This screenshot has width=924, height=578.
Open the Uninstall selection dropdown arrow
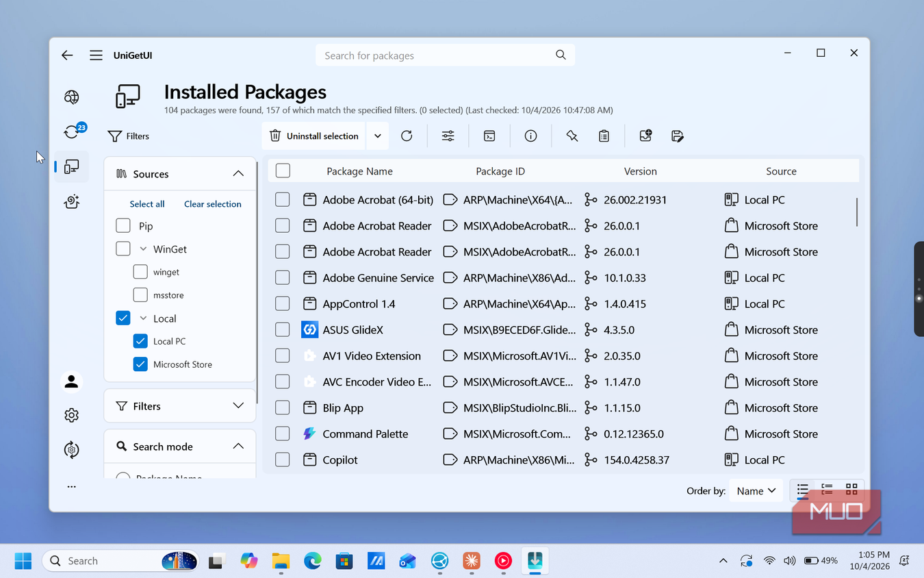tap(378, 136)
